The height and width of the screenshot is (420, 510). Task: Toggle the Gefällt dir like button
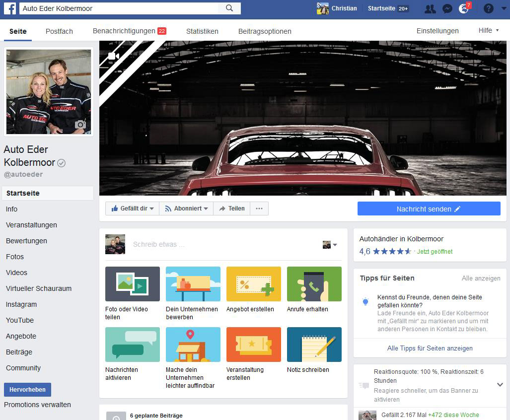pos(132,209)
